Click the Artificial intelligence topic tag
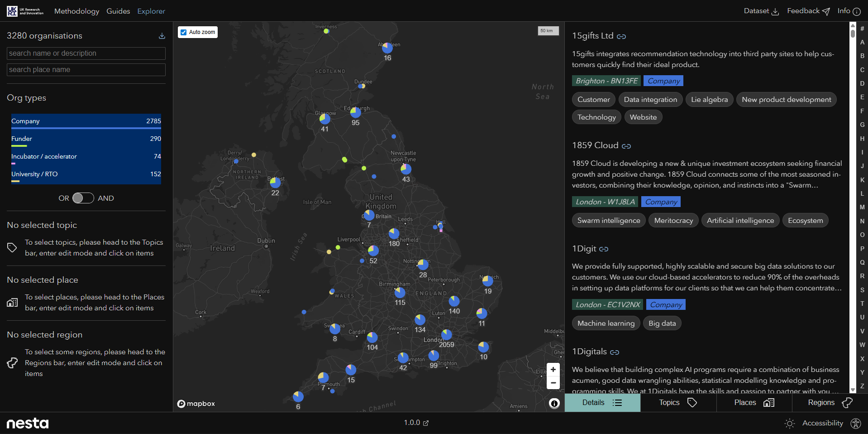Image resolution: width=868 pixels, height=434 pixels. [740, 221]
